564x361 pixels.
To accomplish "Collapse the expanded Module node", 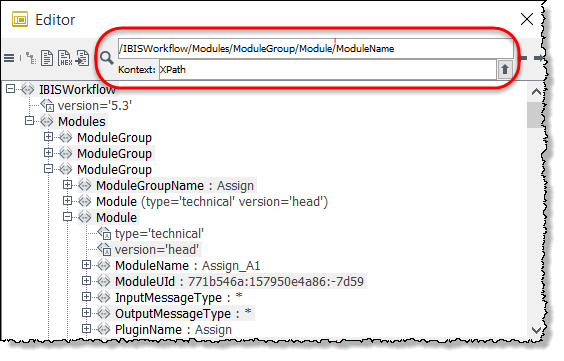I will 67,217.
